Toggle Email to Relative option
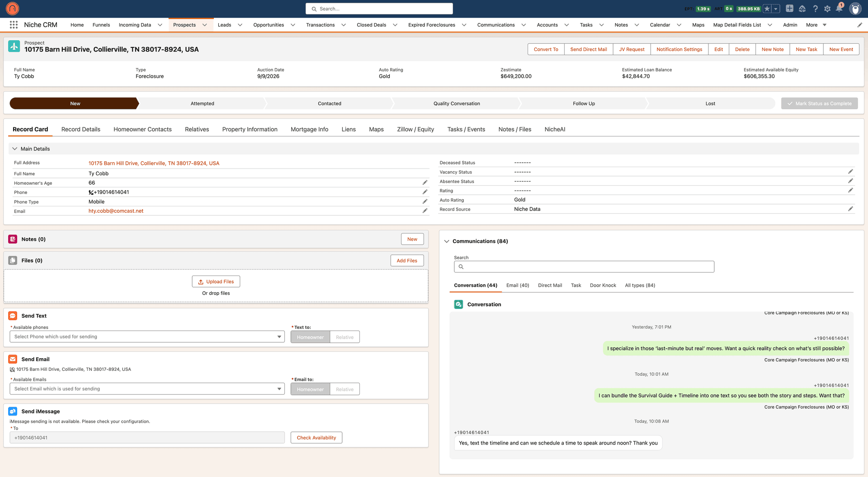868x477 pixels. point(344,389)
